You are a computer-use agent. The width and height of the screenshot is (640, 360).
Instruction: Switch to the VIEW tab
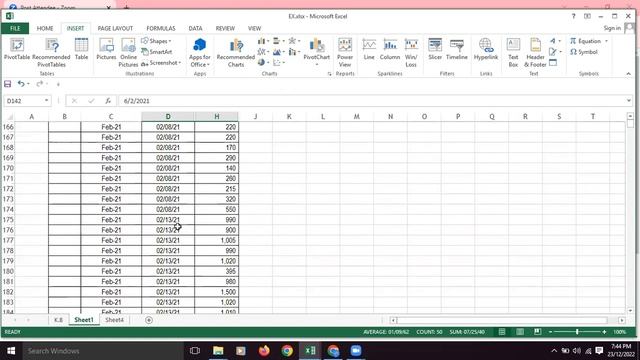click(254, 28)
